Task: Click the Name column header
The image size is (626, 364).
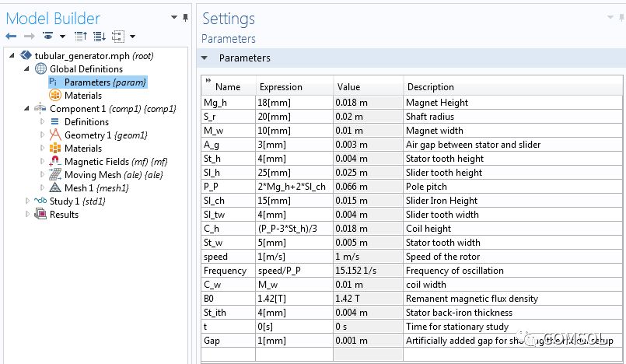Action: coord(228,87)
